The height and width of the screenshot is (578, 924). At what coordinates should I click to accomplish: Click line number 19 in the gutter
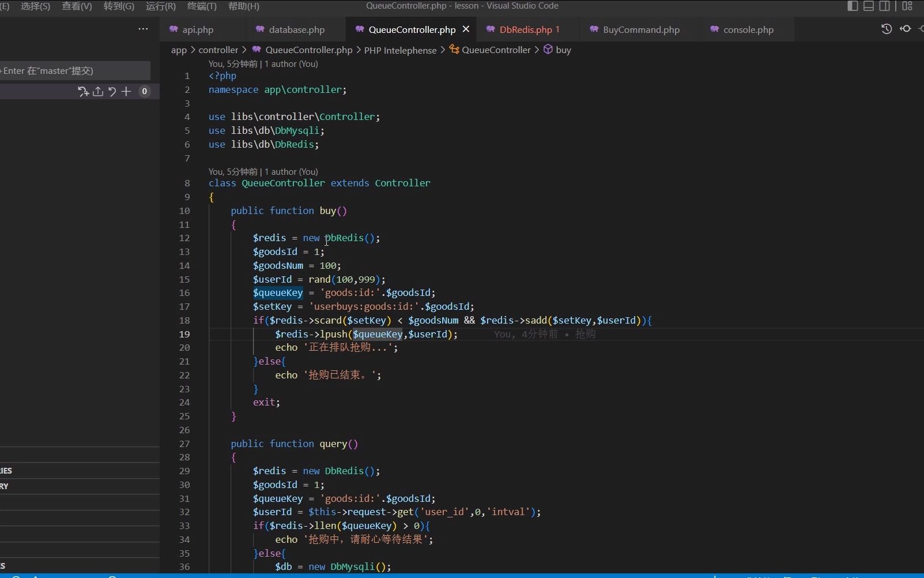coord(184,334)
